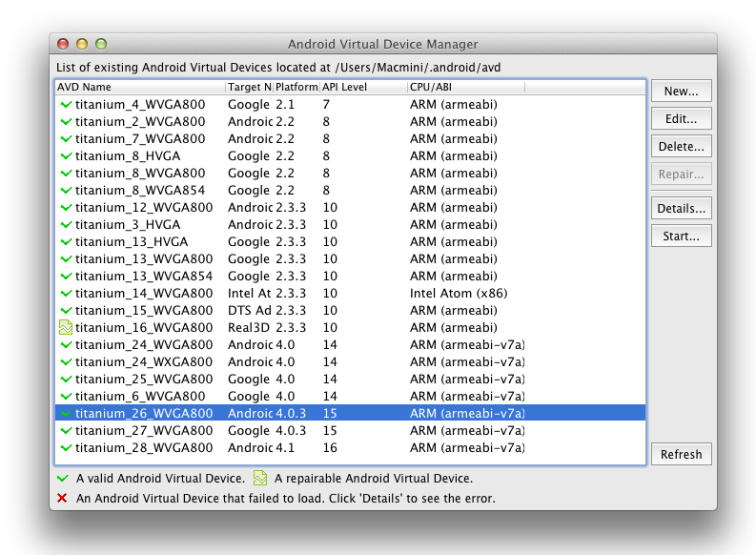Click the checkmark icon beside titanium_13_WVGA854
This screenshot has height=555, width=756.
[x=66, y=276]
